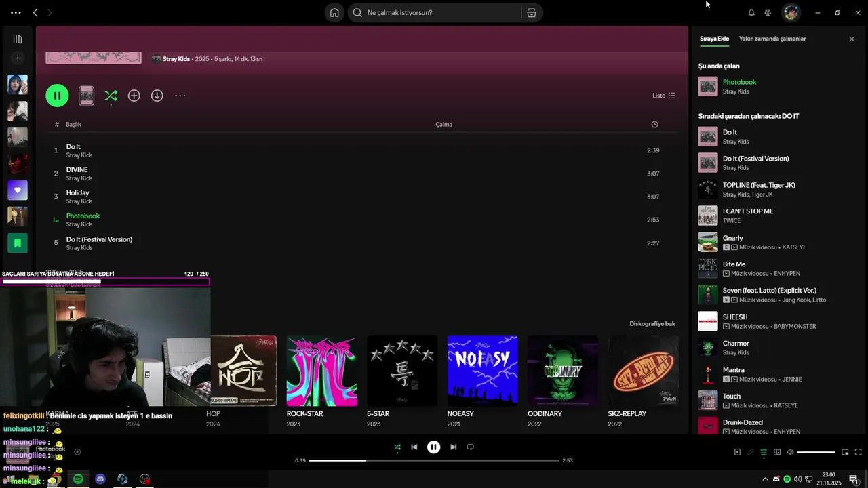Click the Spotify taskbar icon
The height and width of the screenshot is (488, 868).
pos(78,479)
